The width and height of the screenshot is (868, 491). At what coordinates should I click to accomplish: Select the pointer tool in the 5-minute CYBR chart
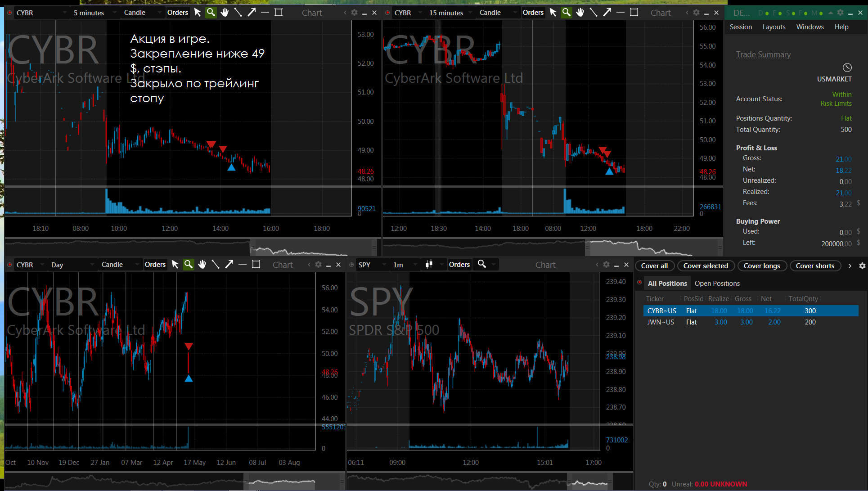[x=198, y=13]
